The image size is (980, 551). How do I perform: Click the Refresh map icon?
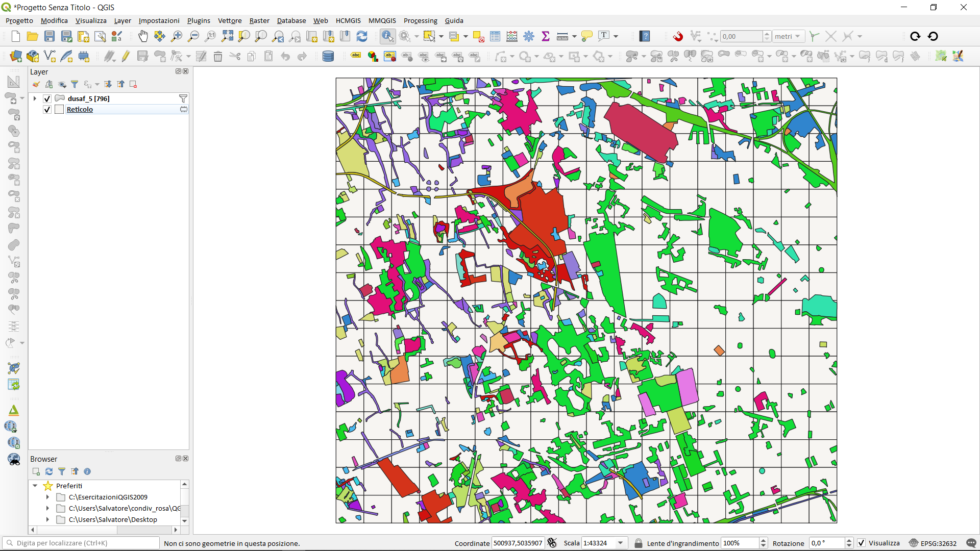(362, 36)
